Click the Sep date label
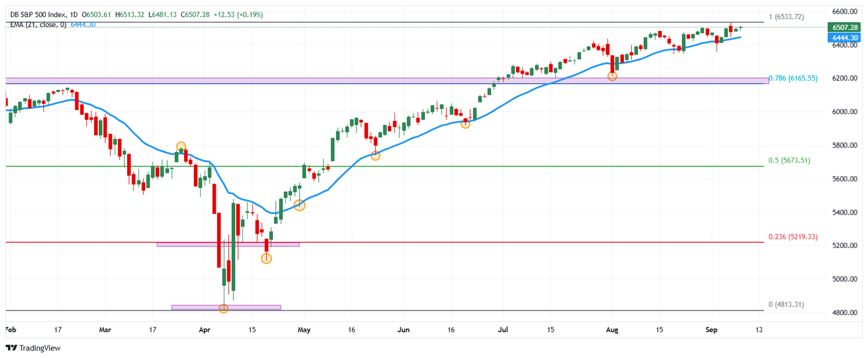The width and height of the screenshot is (868, 358). (711, 329)
